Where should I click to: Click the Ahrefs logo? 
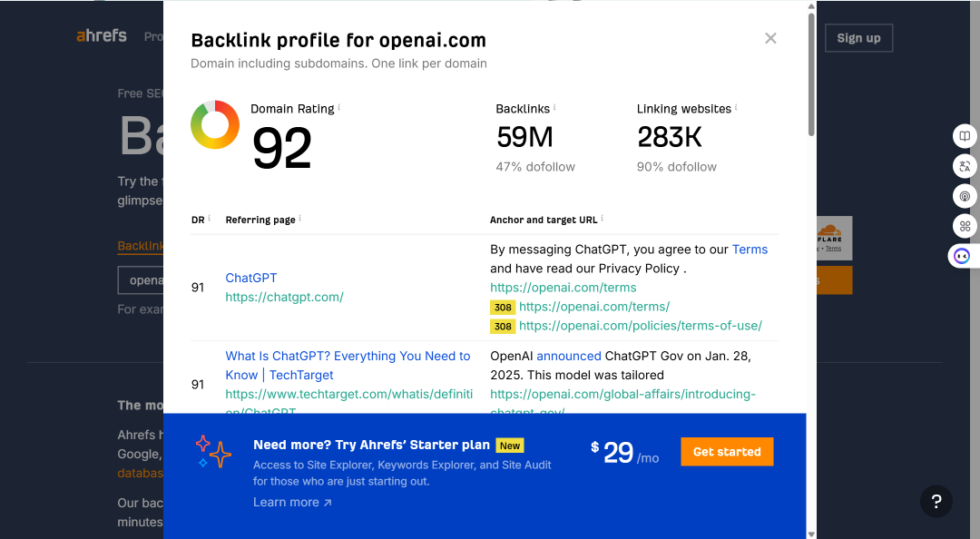(102, 35)
